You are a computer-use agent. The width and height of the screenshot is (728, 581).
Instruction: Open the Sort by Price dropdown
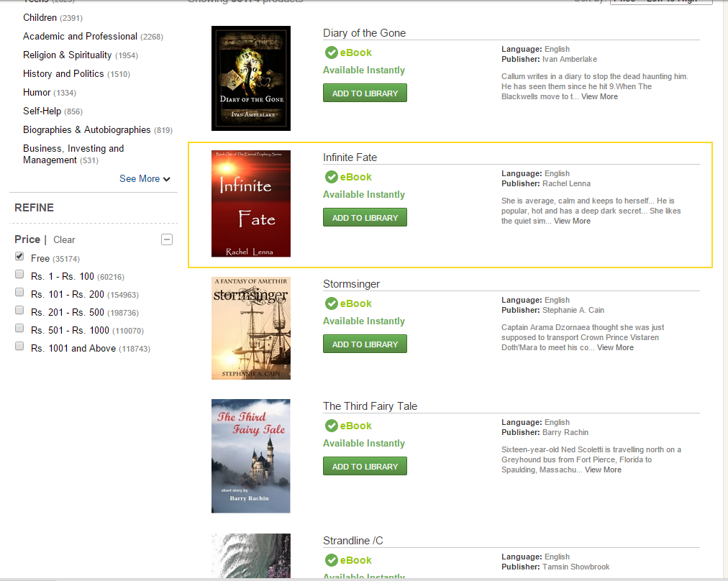coord(660,1)
